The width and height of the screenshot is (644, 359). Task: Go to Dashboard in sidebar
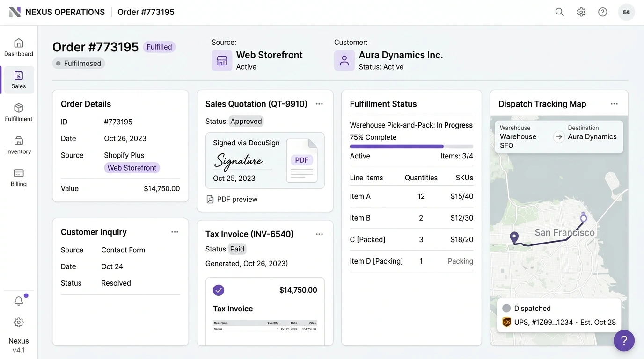(x=19, y=48)
